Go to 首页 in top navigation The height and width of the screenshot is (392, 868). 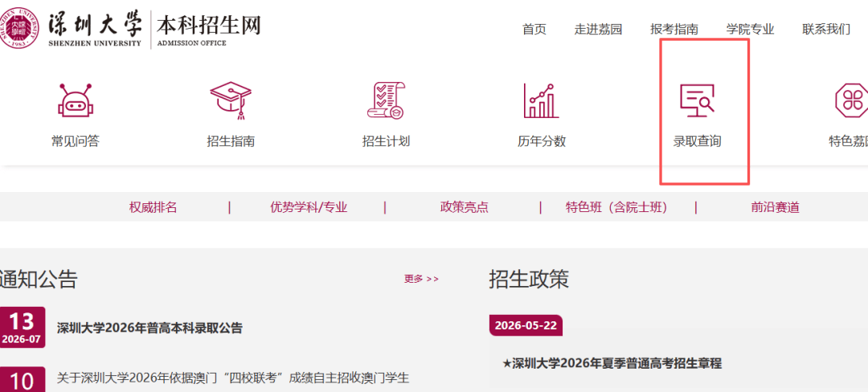534,29
